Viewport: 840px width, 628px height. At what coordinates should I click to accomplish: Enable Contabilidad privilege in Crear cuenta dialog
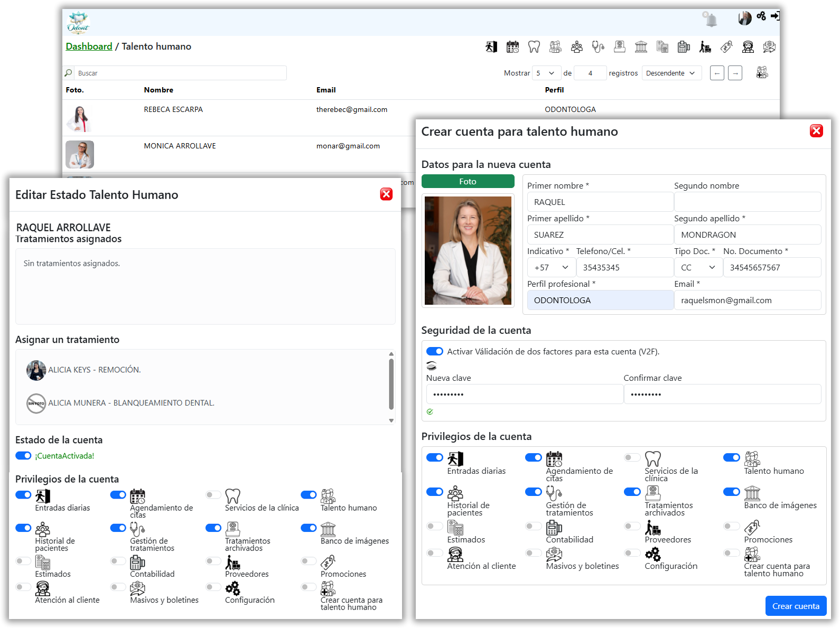pos(534,527)
